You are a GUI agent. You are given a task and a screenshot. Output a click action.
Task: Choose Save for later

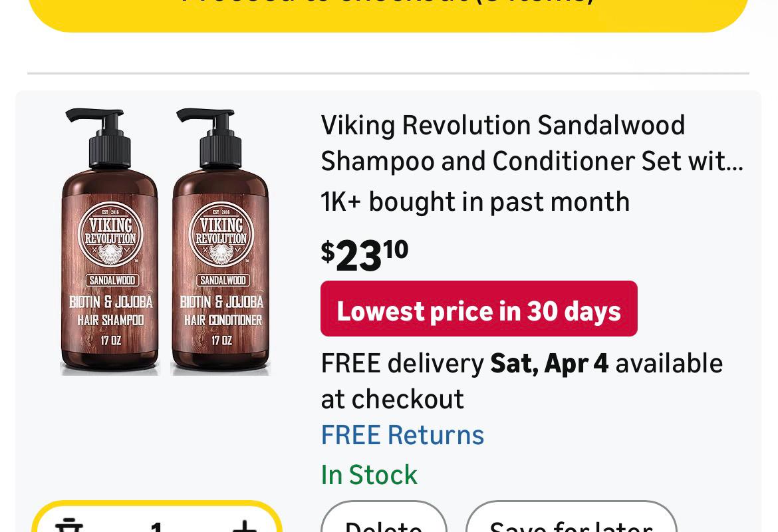pyautogui.click(x=571, y=523)
